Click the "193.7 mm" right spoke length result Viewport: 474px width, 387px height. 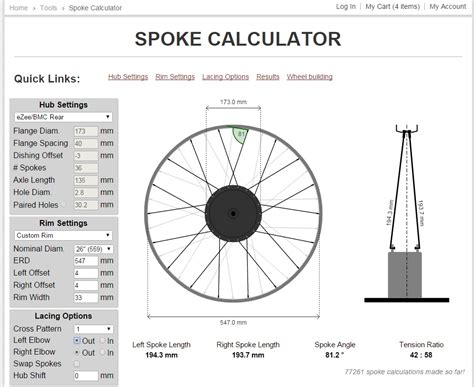248,355
